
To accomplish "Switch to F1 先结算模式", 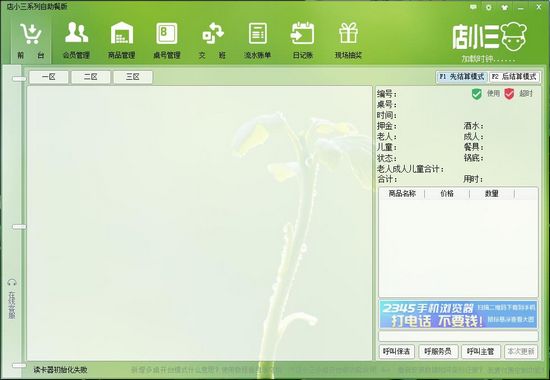I will pyautogui.click(x=462, y=77).
